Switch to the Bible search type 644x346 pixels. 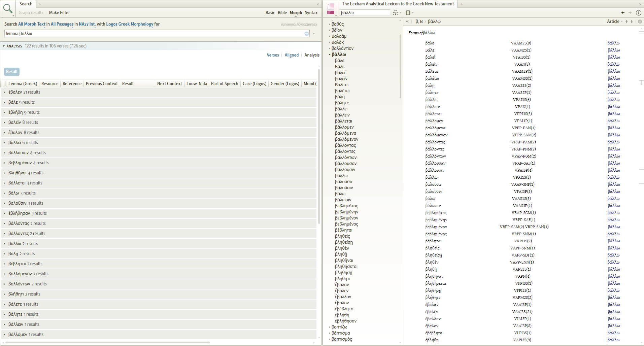[282, 13]
